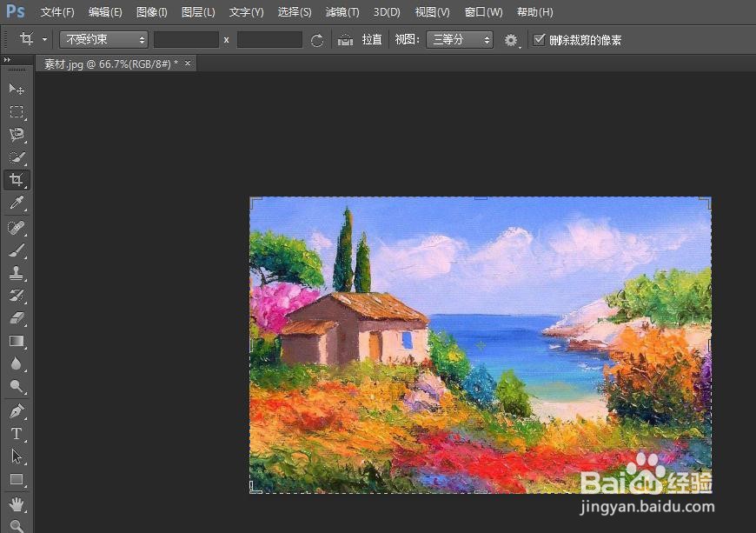Click the crop height input field
Screen dimensions: 756x533
pyautogui.click(x=269, y=39)
